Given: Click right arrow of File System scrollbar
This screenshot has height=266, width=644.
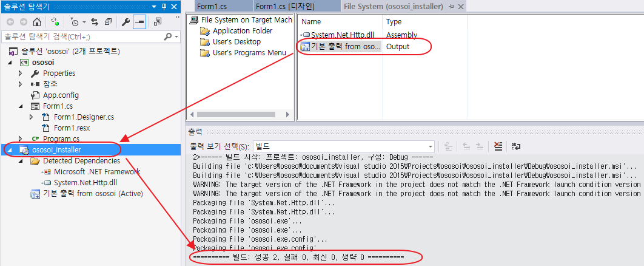Looking at the screenshot, I should click(x=289, y=114).
